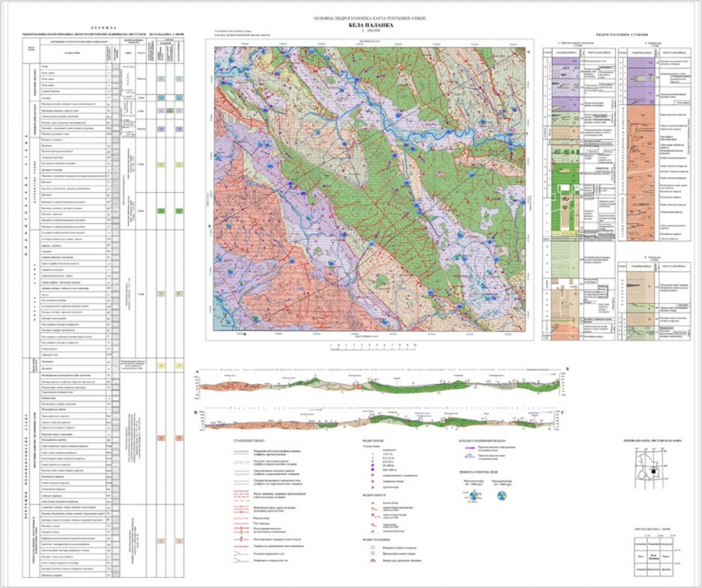The height and width of the screenshot is (588, 702).
Task: Click the first red square water structure symbol
Action: pyautogui.click(x=372, y=547)
